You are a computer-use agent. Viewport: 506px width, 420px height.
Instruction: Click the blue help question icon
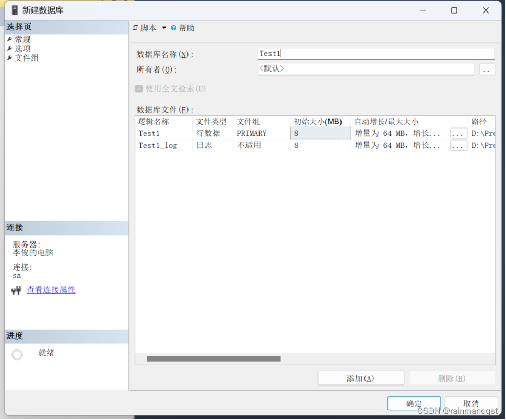174,28
